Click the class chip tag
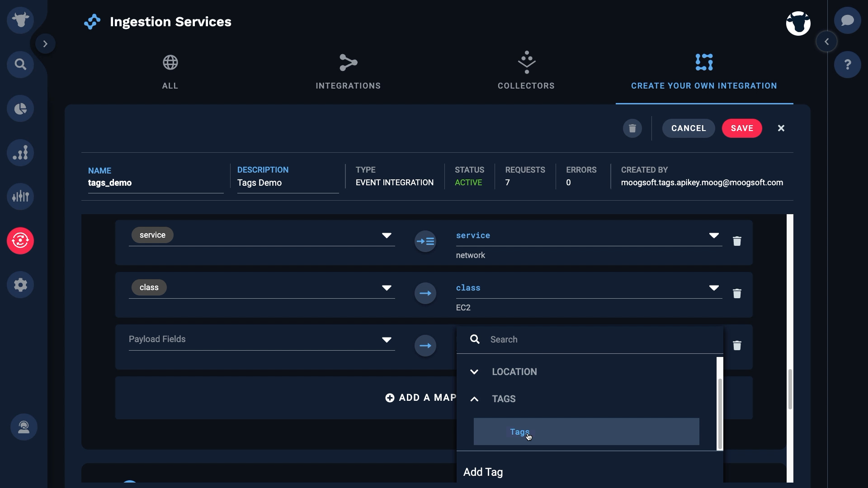Image resolution: width=868 pixels, height=488 pixels. click(x=149, y=287)
